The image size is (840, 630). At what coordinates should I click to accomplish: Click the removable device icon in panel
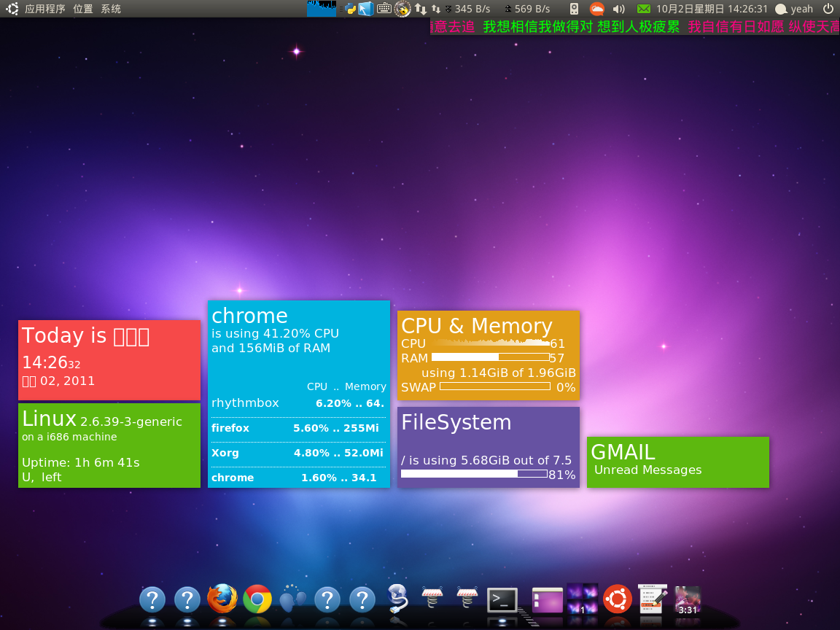coord(574,9)
